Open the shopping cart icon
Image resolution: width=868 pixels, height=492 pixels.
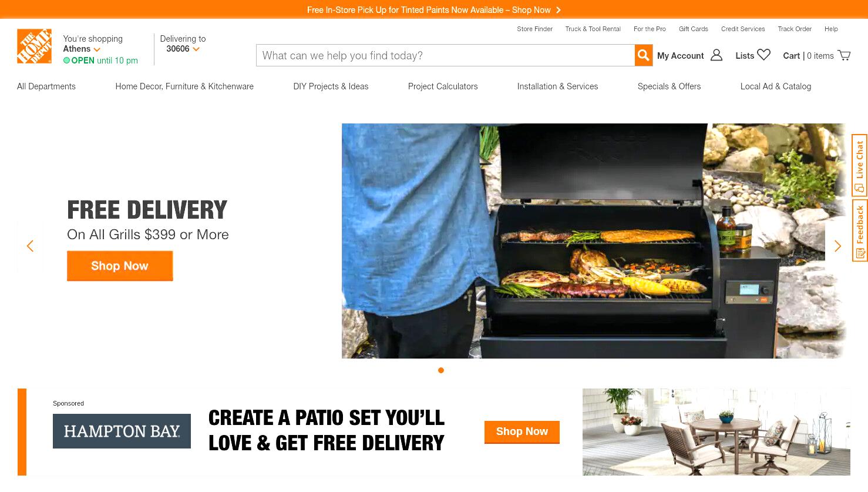click(x=844, y=55)
